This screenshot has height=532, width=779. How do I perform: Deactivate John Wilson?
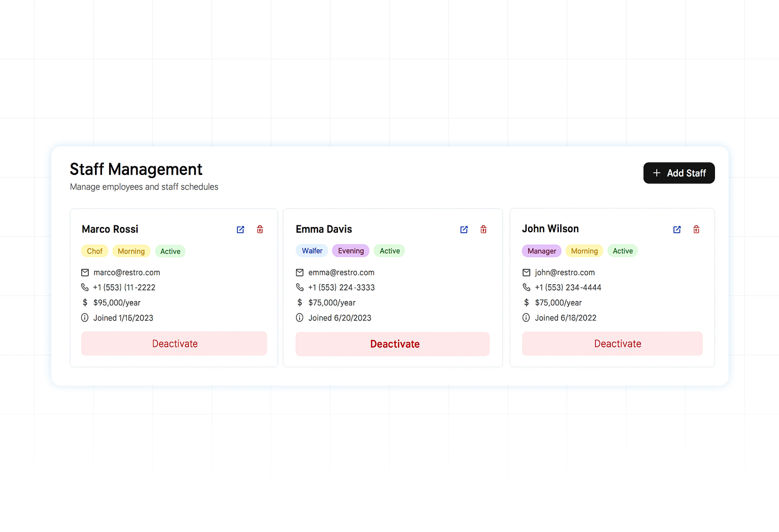pos(612,344)
